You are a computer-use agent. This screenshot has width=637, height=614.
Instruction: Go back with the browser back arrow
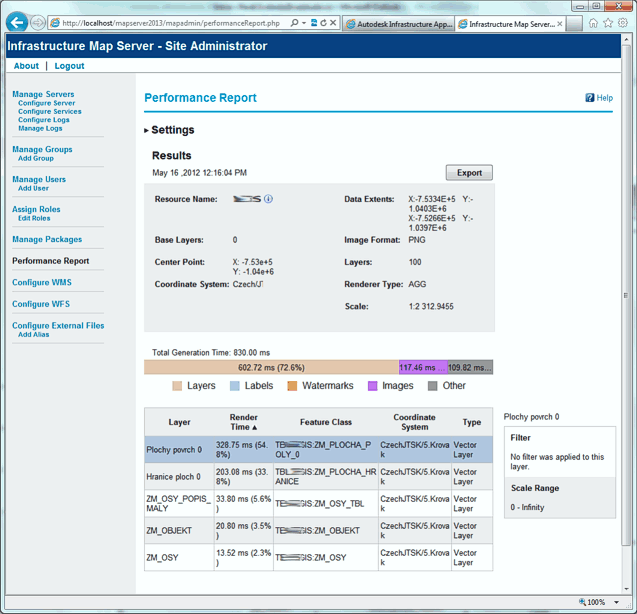17,22
